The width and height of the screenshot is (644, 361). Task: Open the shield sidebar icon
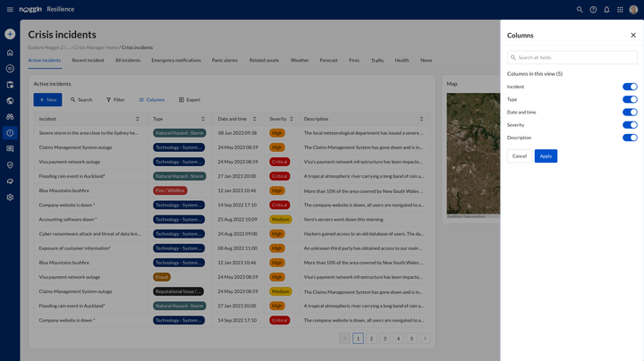click(10, 165)
